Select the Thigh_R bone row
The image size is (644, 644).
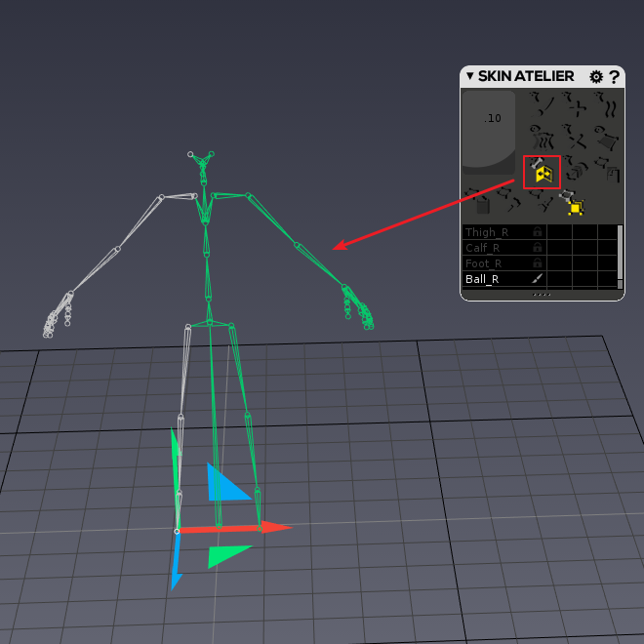point(540,232)
